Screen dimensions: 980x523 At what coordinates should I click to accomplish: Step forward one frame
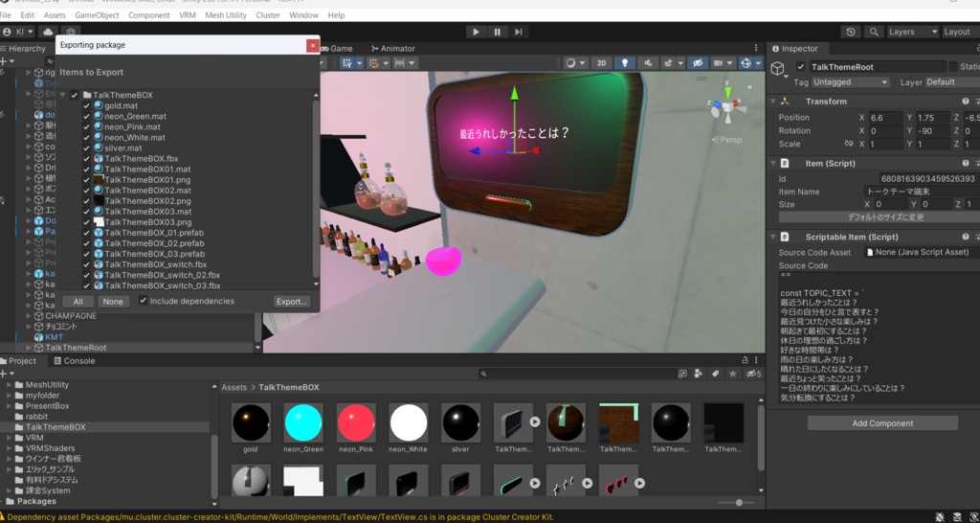(518, 32)
